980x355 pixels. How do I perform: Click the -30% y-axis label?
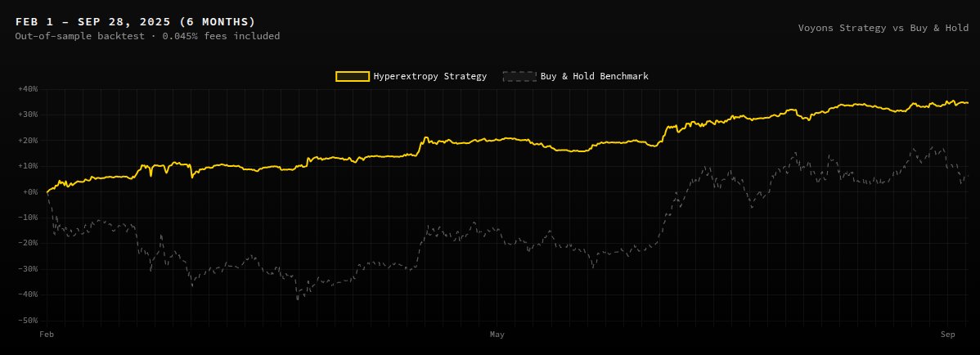[29, 269]
